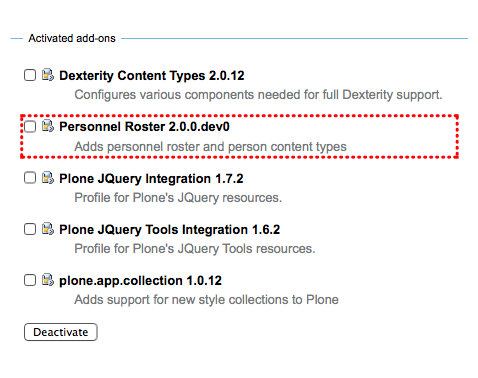Select the Plone JQuery Integration 1.7.2 checkbox
Image resolution: width=478 pixels, height=378 pixels.
pyautogui.click(x=30, y=178)
